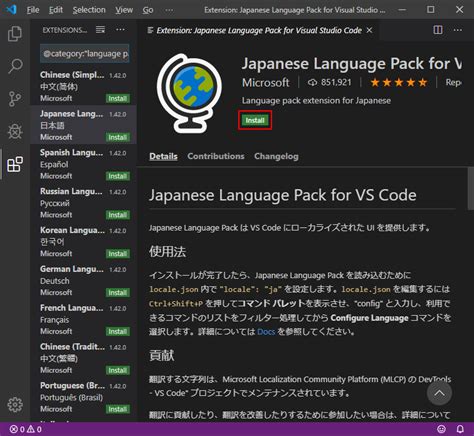Maximize the VS Code window
Viewport: 474px width, 436px height.
click(x=431, y=10)
